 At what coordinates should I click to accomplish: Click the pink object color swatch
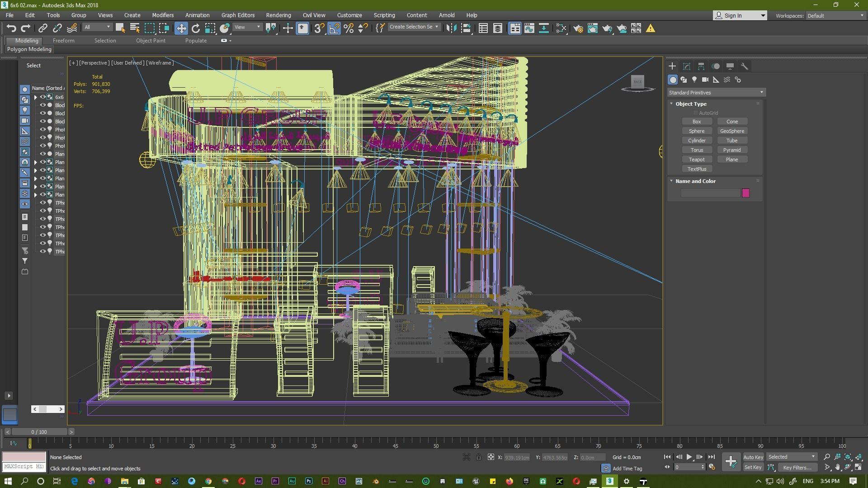pos(745,193)
